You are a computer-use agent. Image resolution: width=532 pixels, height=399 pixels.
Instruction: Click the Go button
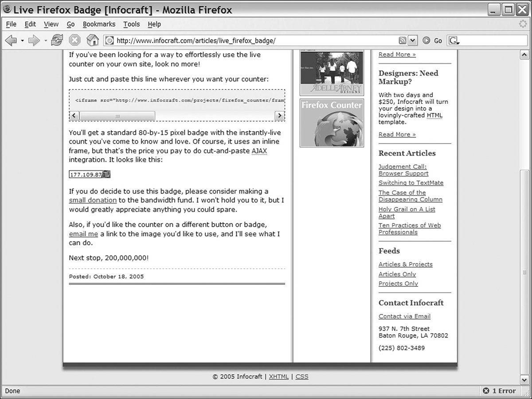pyautogui.click(x=432, y=41)
